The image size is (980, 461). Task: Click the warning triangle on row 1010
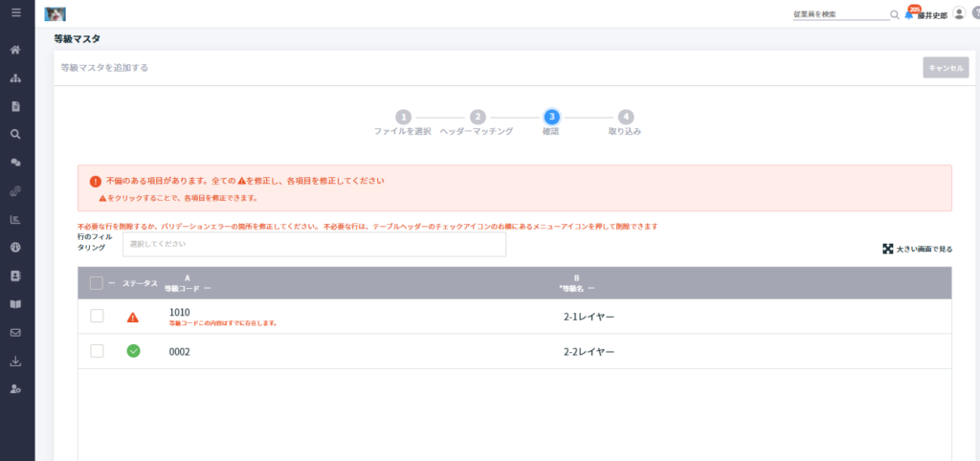click(132, 318)
